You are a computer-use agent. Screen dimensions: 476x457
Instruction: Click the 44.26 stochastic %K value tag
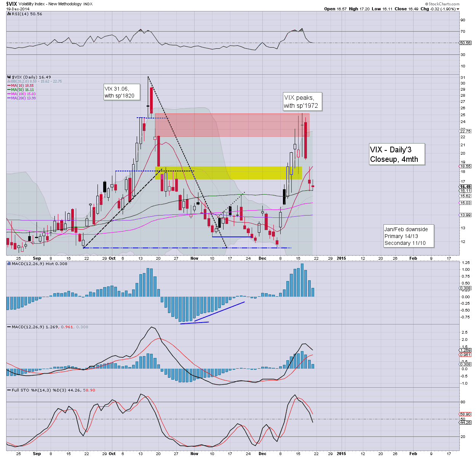click(x=465, y=422)
